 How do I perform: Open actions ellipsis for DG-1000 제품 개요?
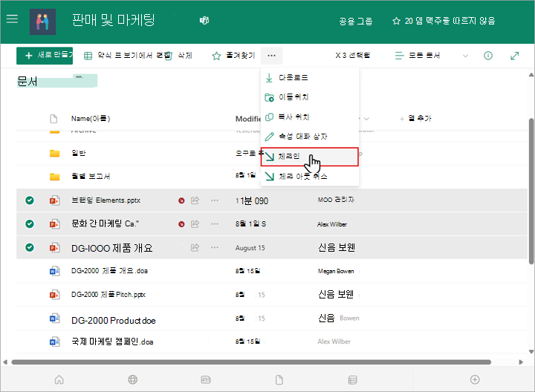click(x=215, y=247)
